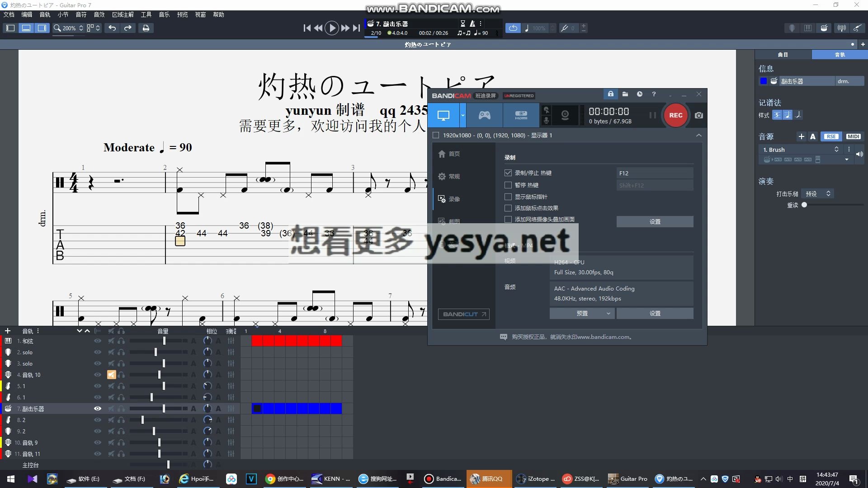This screenshot has width=868, height=488.
Task: Click the Bandicam pause recording icon
Action: (x=652, y=115)
